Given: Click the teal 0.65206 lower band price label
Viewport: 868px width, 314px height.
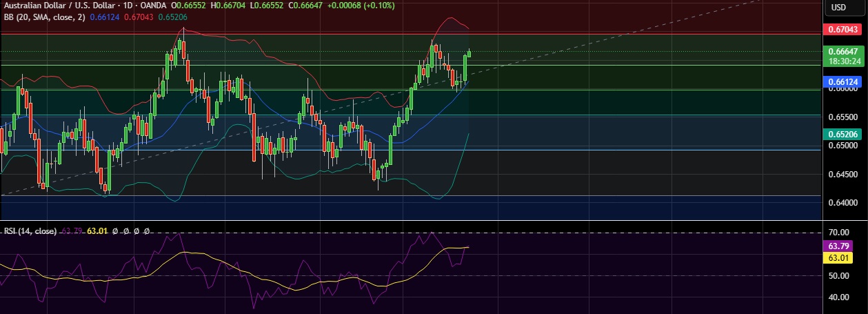Looking at the screenshot, I should pos(843,134).
